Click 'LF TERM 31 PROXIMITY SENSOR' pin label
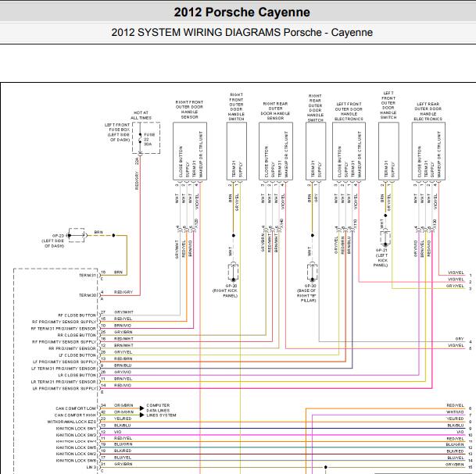 (x=63, y=369)
